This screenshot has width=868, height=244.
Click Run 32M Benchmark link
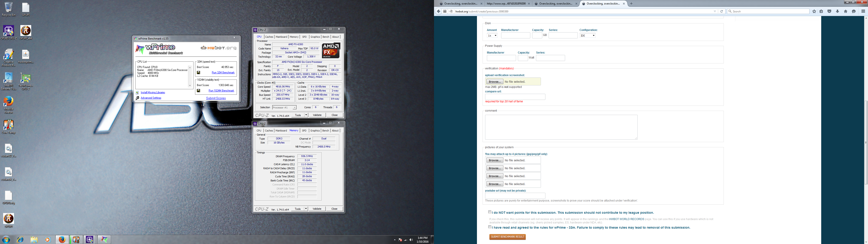223,73
